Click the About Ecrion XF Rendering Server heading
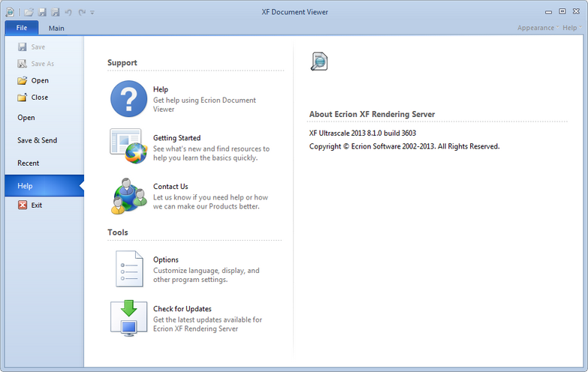 point(372,114)
